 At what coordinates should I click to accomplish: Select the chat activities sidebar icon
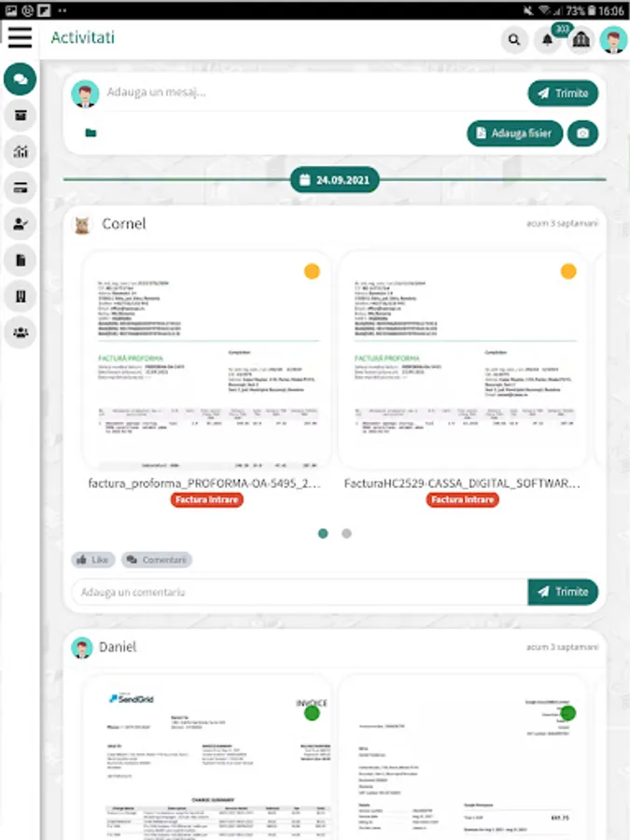click(x=21, y=79)
